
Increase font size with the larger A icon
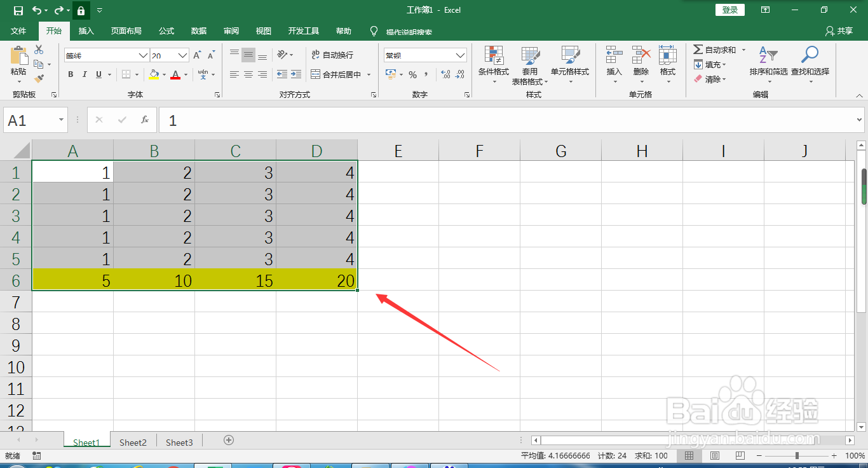197,55
